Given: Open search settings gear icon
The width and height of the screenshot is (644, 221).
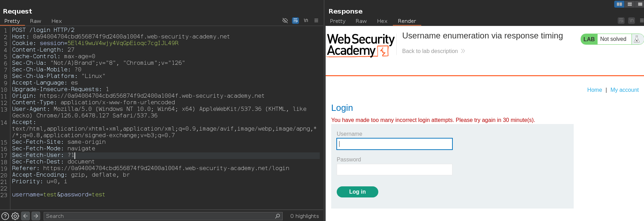Looking at the screenshot, I should coord(15,216).
